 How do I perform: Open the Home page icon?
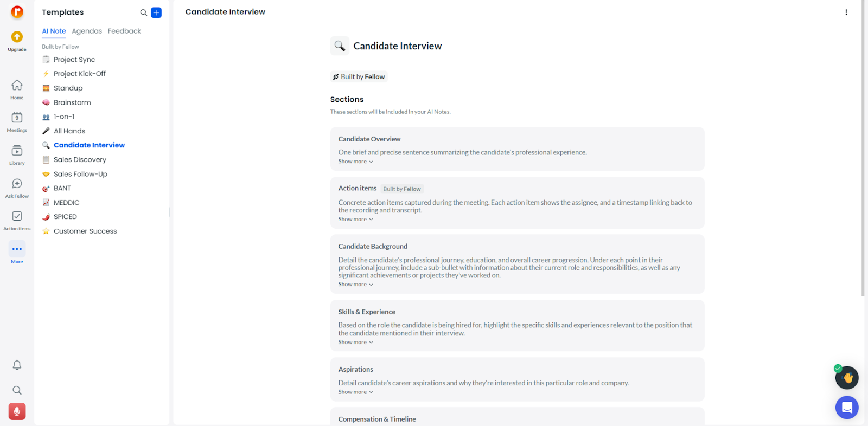(17, 86)
